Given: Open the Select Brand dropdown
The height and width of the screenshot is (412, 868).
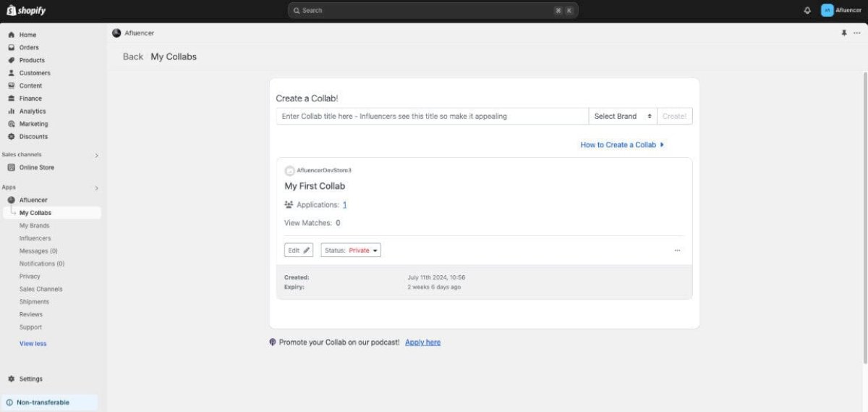Looking at the screenshot, I should pos(623,116).
